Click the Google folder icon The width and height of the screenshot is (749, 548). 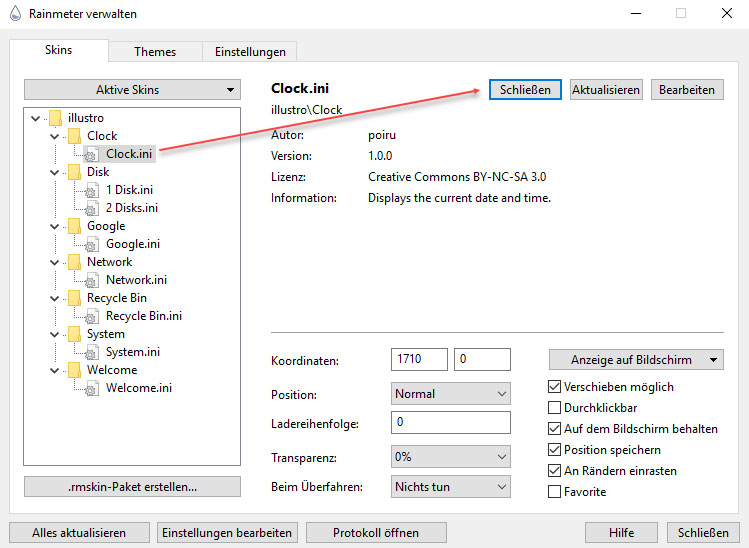pos(75,226)
